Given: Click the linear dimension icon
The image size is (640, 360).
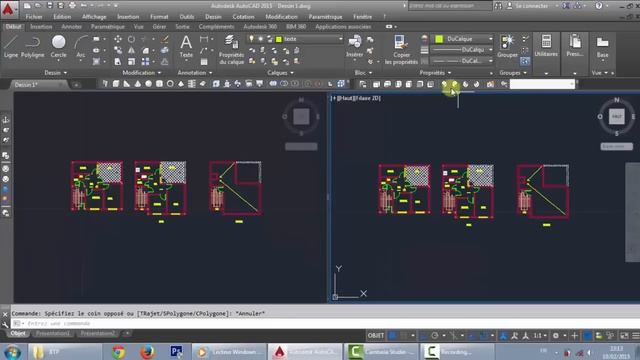Looking at the screenshot, I should (204, 39).
